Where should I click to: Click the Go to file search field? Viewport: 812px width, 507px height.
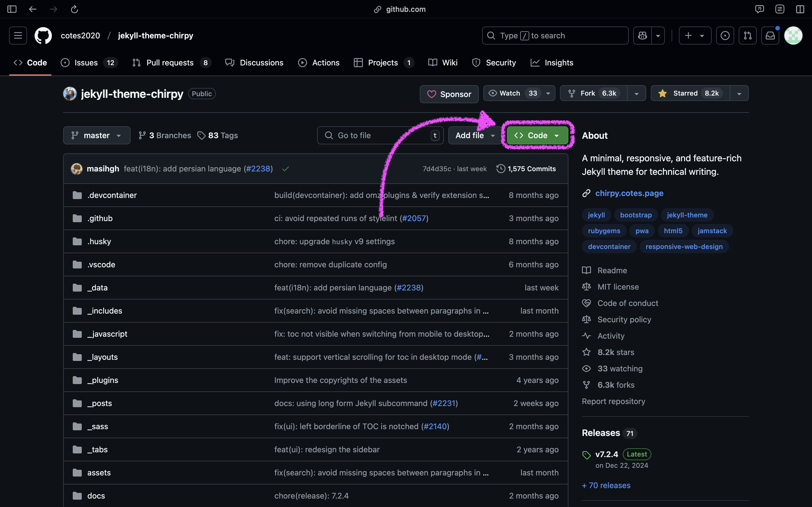(x=380, y=135)
